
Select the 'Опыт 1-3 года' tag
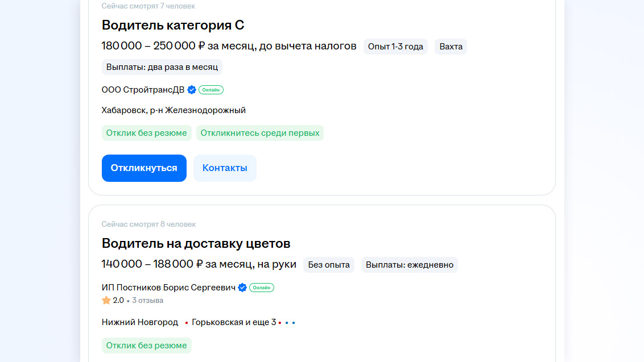[x=395, y=47]
